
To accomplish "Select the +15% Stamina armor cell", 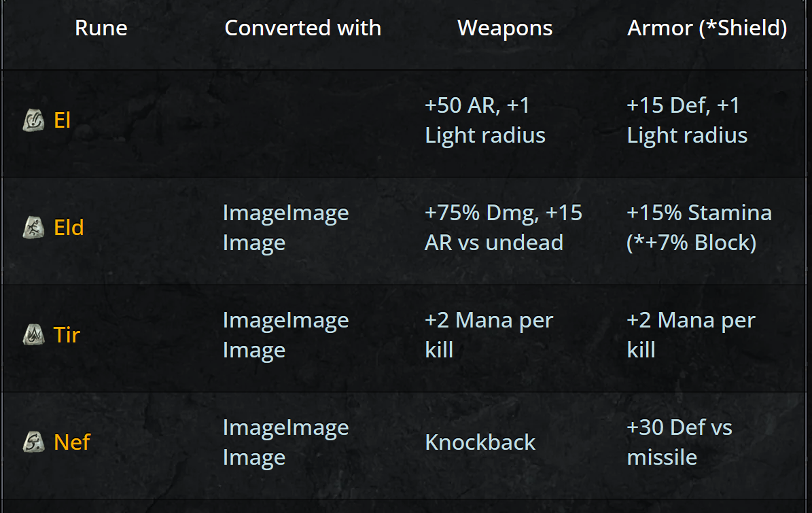I will [x=699, y=228].
